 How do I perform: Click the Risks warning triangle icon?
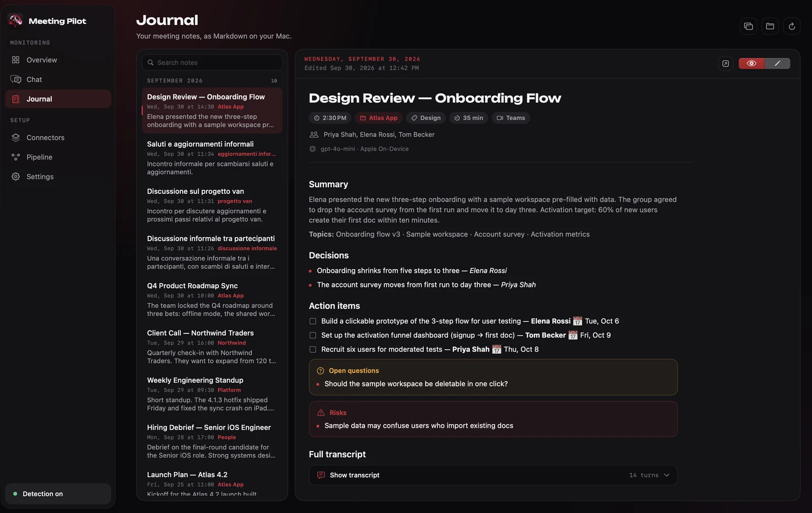[x=321, y=413]
